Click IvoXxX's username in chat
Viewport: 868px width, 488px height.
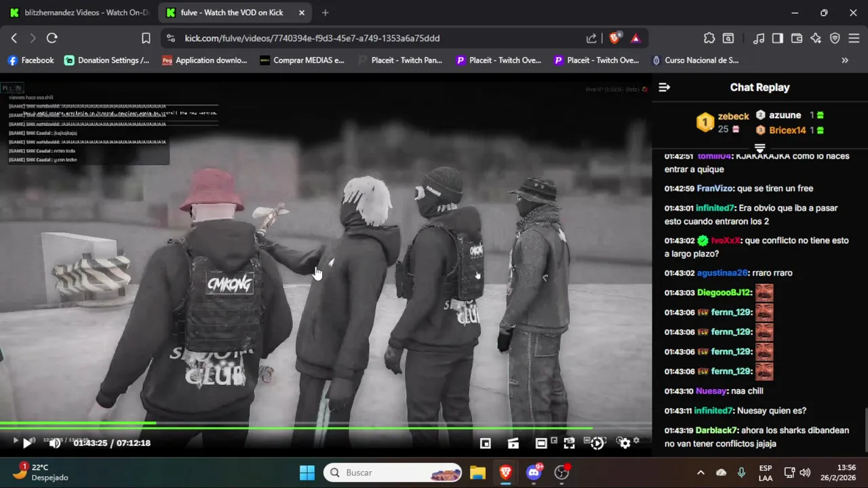(726, 241)
